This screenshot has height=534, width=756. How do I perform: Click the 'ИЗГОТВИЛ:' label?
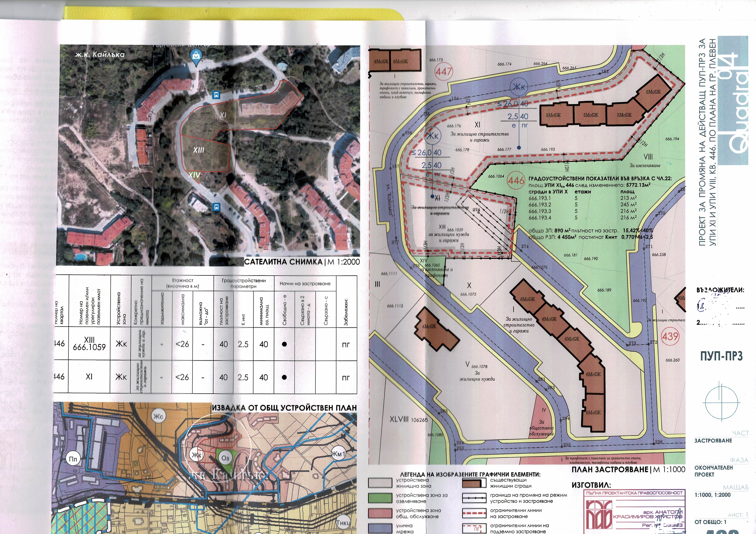click(x=591, y=485)
